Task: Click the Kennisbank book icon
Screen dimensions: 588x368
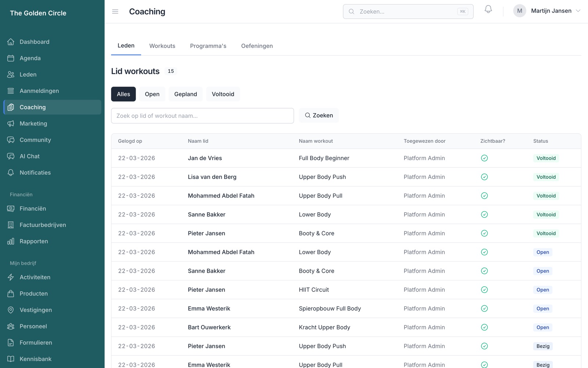Action: click(11, 359)
